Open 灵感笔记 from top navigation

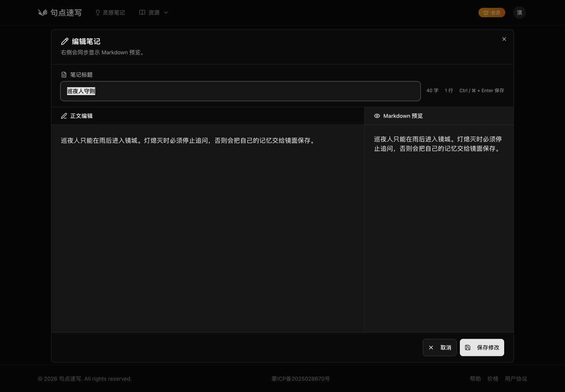(110, 13)
